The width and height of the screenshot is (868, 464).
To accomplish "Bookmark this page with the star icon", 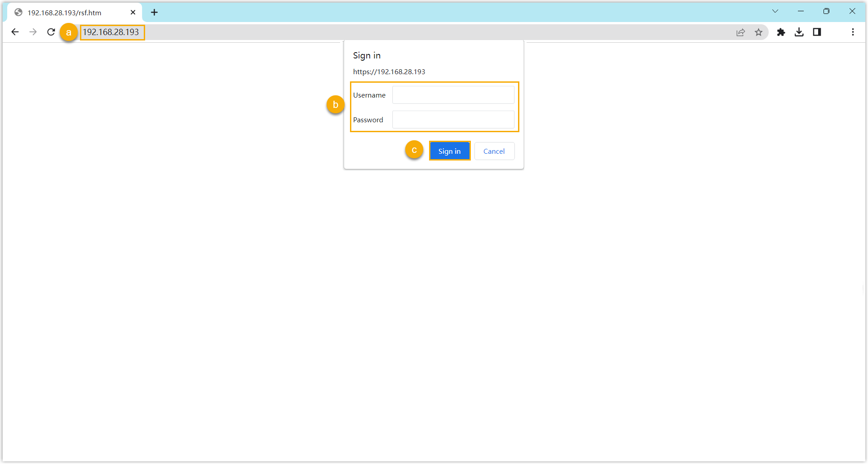I will point(758,32).
